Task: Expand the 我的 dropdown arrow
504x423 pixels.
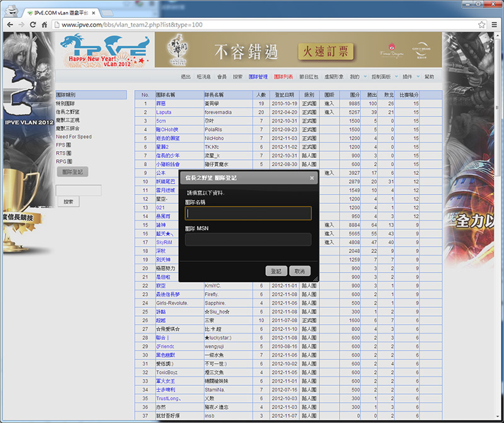Action: click(x=365, y=76)
